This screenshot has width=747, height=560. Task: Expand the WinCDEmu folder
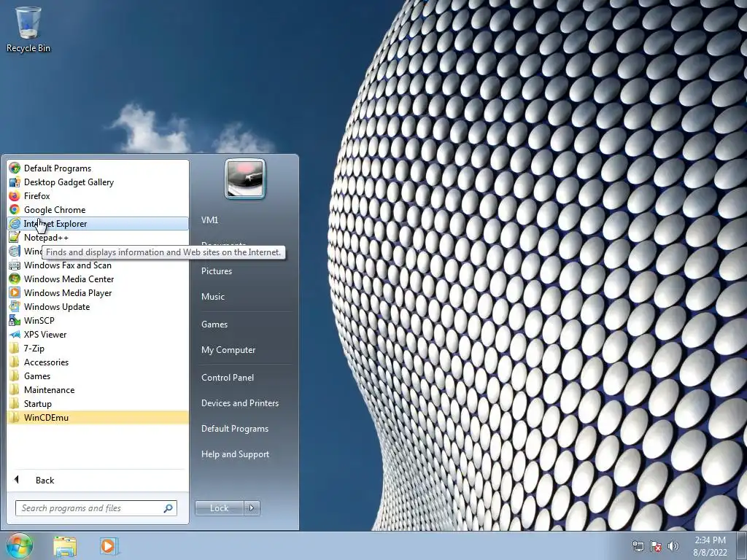pyautogui.click(x=98, y=417)
